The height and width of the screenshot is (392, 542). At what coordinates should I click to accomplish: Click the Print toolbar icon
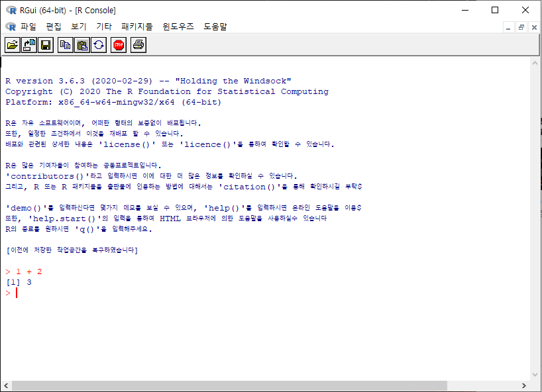click(x=138, y=45)
